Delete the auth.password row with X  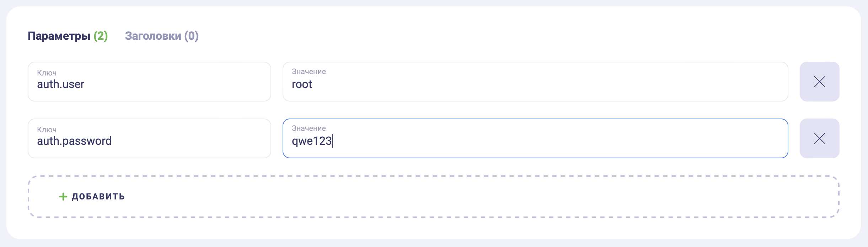tap(819, 138)
